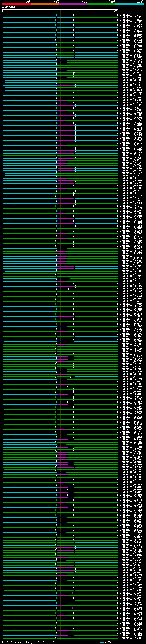Select the UniRef100_Q6UCR8 label

131,278
